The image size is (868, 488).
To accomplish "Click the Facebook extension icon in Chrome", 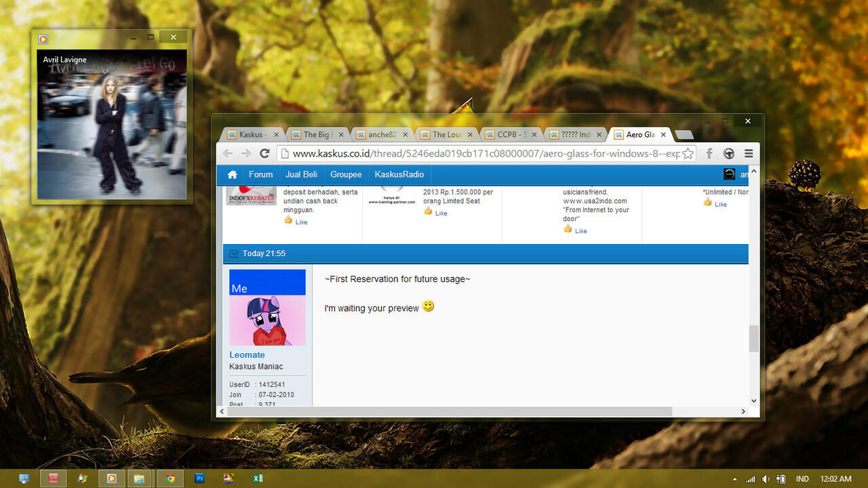I will [709, 154].
